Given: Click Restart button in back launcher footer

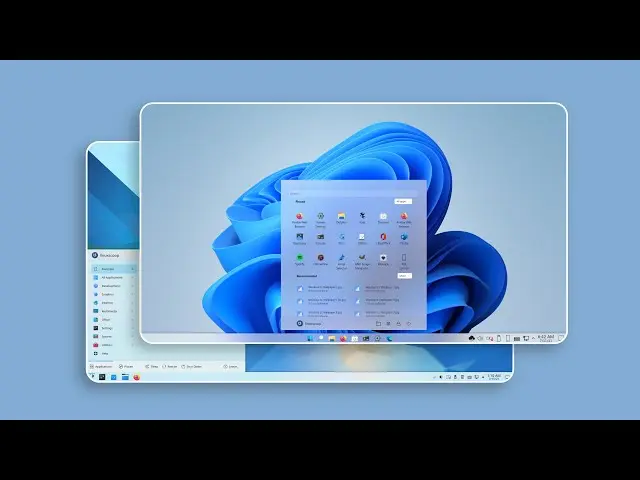Looking at the screenshot, I should (170, 367).
